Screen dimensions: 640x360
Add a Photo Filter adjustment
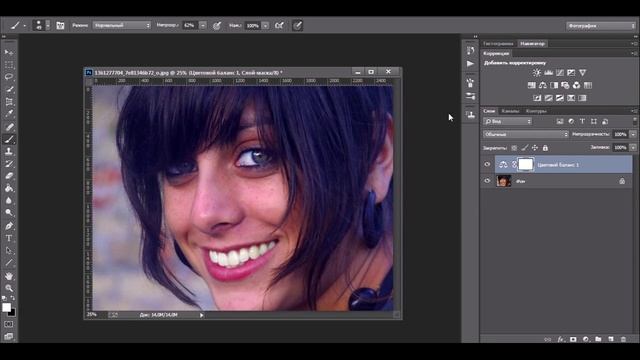coord(565,85)
